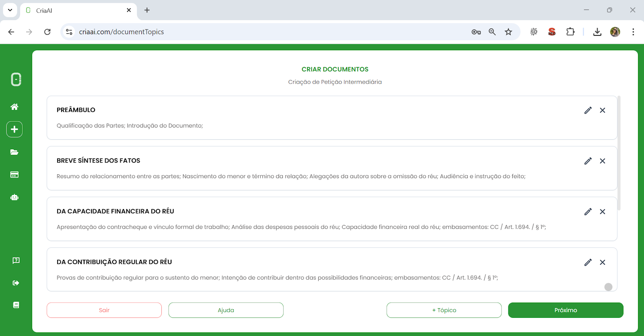
Task: Open a new browser tab
Action: tap(147, 10)
